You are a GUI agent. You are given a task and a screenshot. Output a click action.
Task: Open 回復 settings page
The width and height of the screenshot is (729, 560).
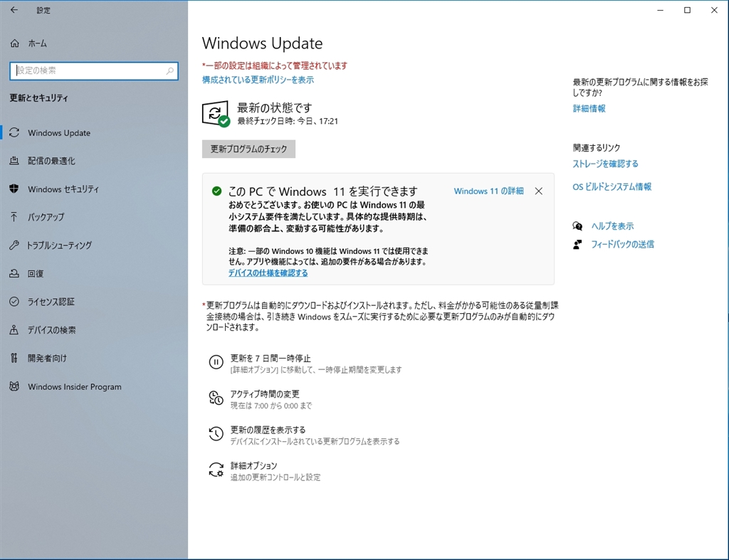tap(36, 273)
